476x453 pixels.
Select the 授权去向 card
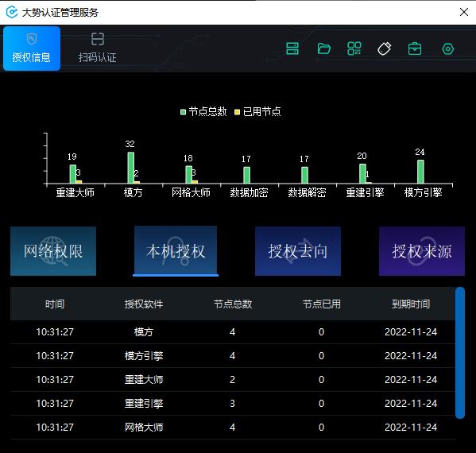click(x=298, y=251)
